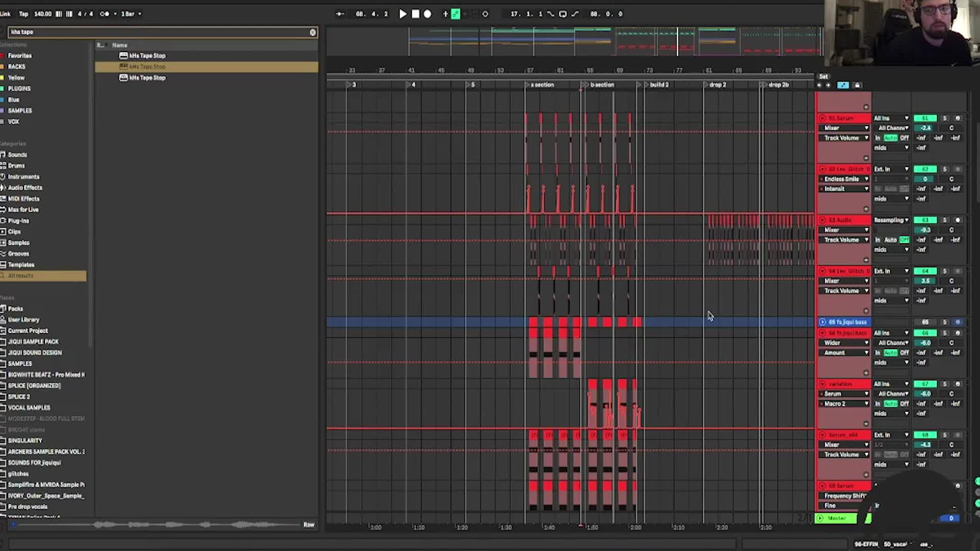
Task: Select the third kHs Tape Stop result
Action: click(x=148, y=78)
